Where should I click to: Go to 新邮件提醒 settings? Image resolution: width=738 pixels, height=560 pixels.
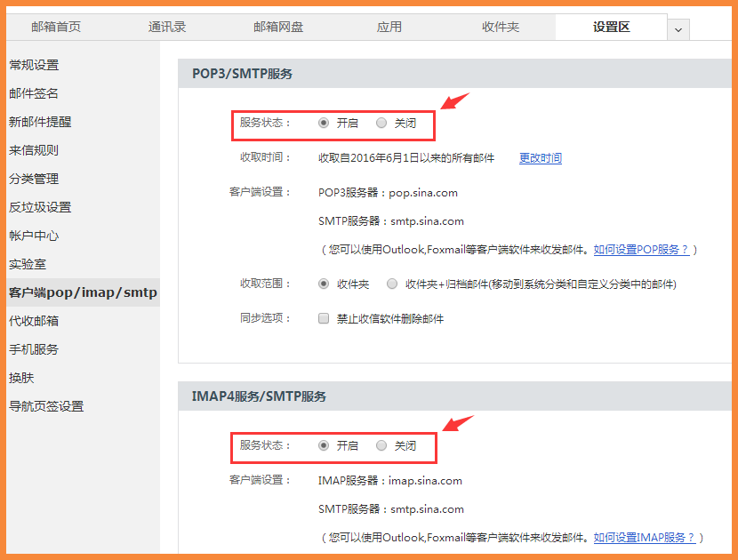click(x=40, y=122)
